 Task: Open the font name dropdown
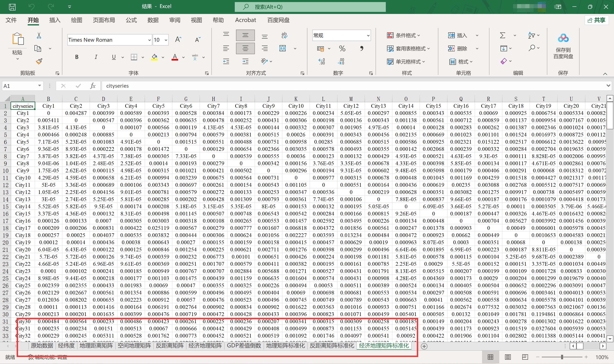click(x=149, y=40)
